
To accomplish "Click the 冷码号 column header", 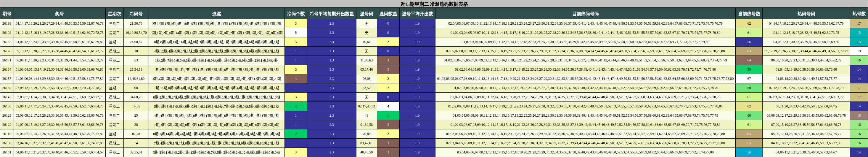I will tap(136, 14).
